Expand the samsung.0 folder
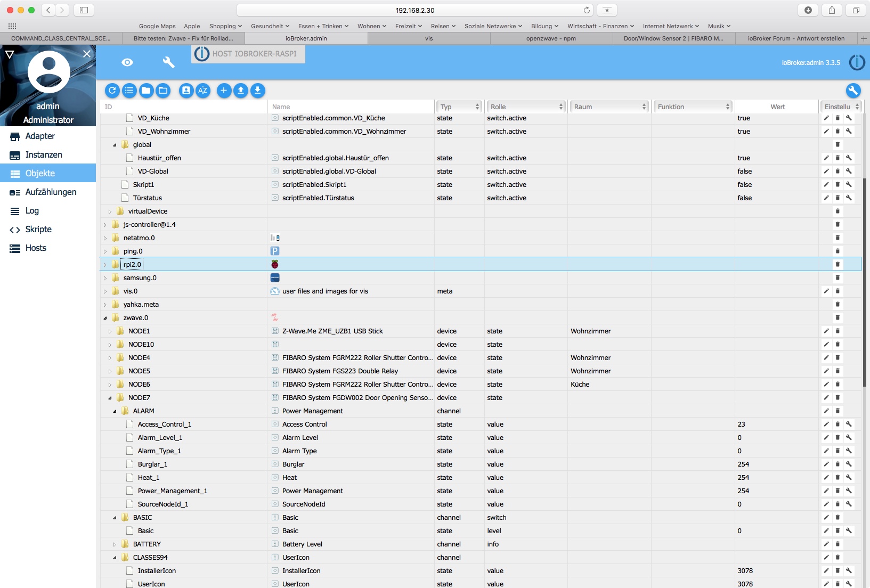870x588 pixels. click(x=105, y=278)
